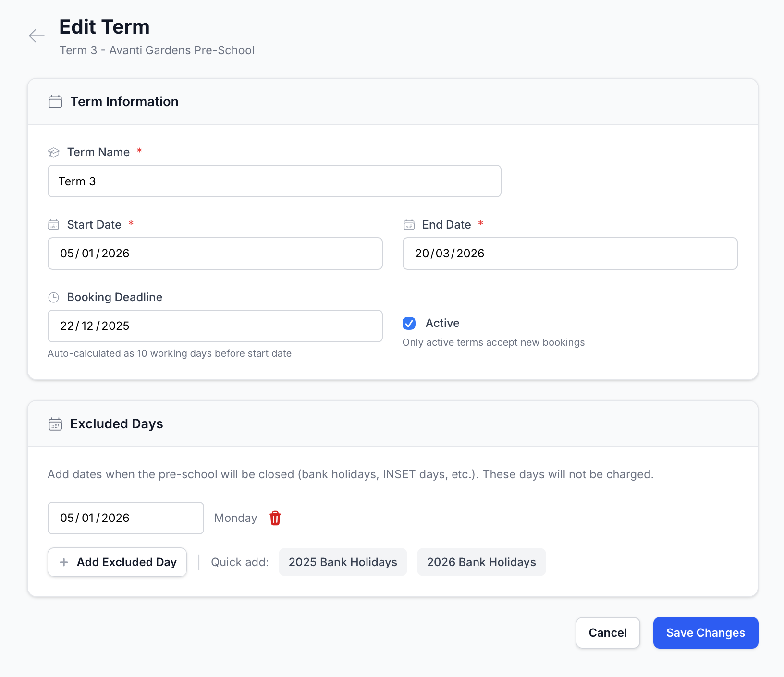Click the calendar icon beside Term Information heading

click(55, 101)
